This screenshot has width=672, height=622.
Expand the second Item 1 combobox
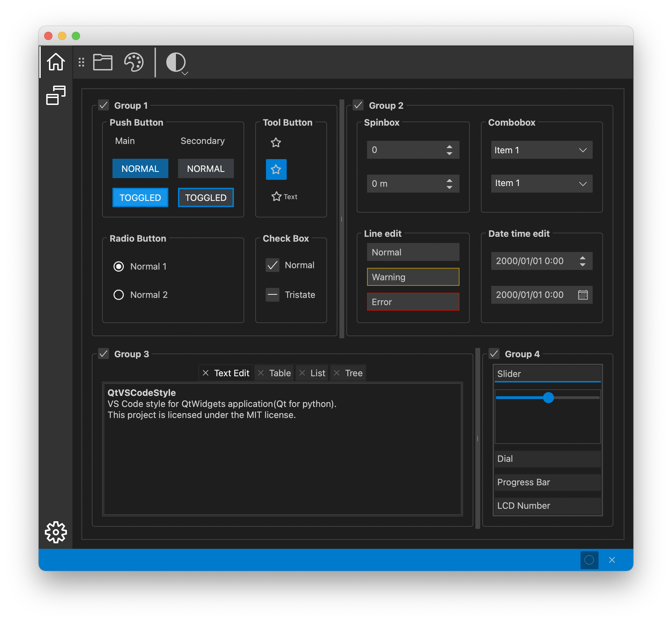click(x=542, y=184)
